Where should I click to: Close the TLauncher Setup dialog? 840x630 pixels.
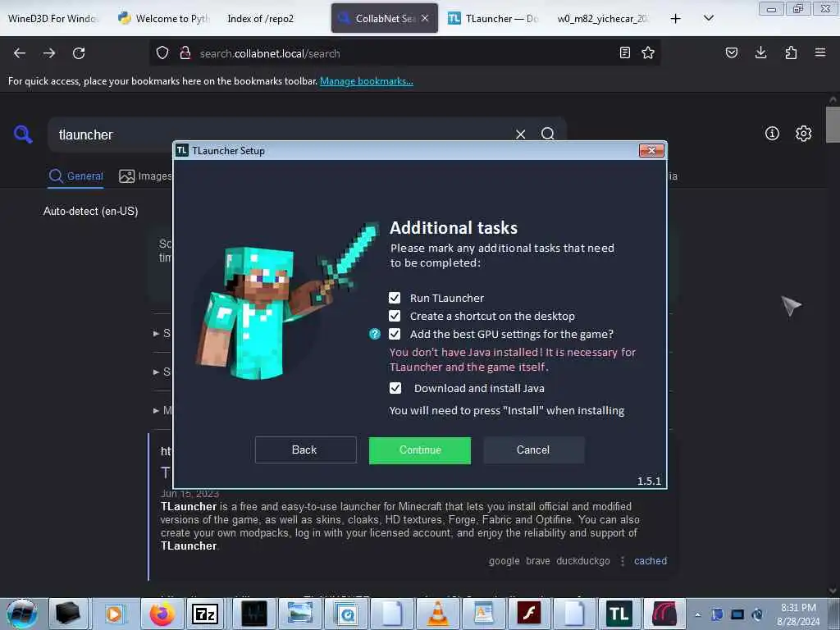point(651,151)
